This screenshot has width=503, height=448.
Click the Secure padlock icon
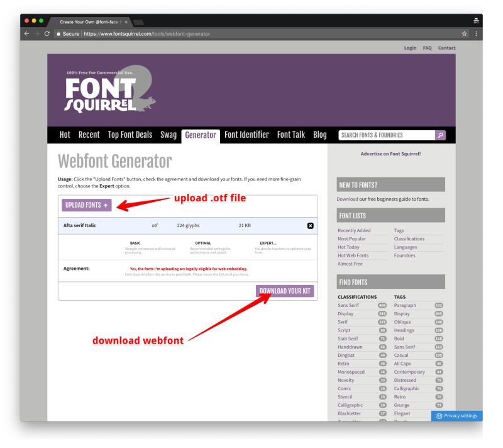coord(58,34)
